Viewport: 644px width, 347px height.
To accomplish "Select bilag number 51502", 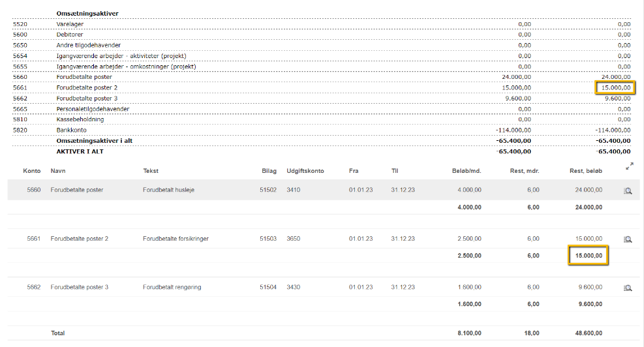I will (x=268, y=190).
